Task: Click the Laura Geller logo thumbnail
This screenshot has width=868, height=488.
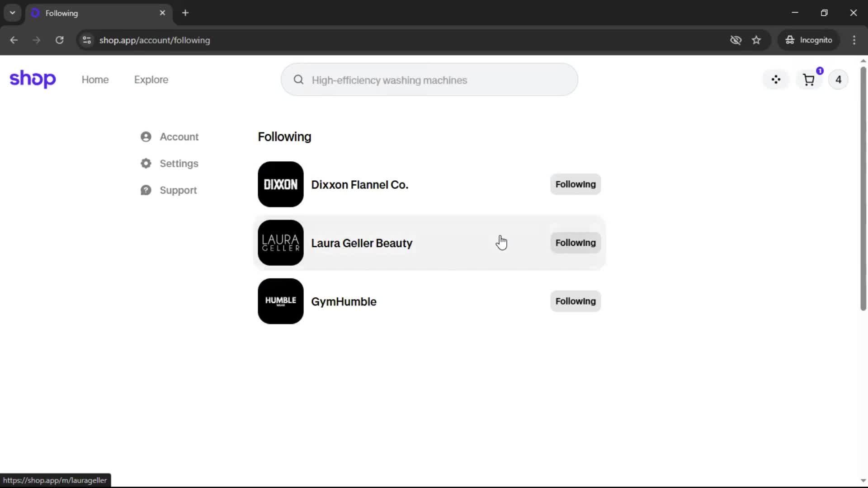Action: click(280, 243)
